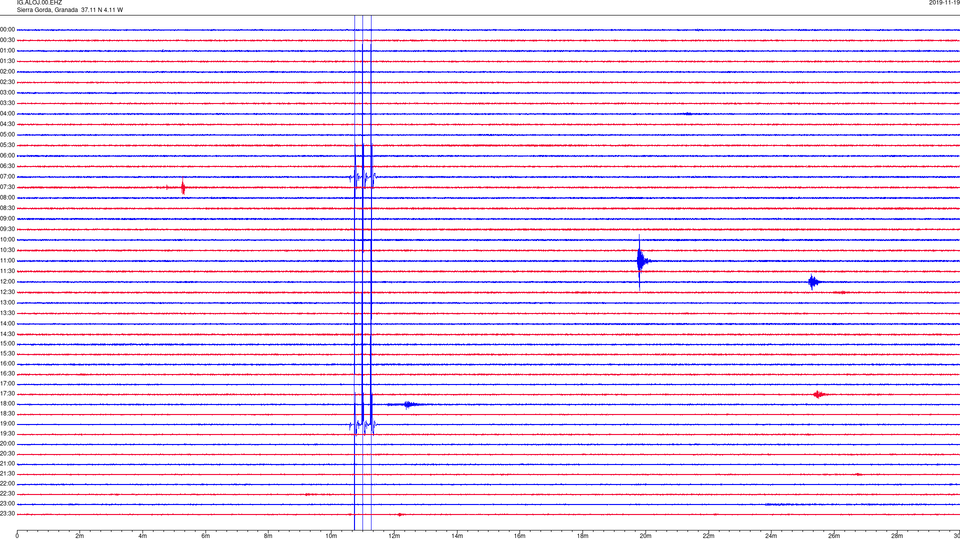Click the 8m tick label on time axis
Screen dimensions: 960x540
tap(268, 536)
